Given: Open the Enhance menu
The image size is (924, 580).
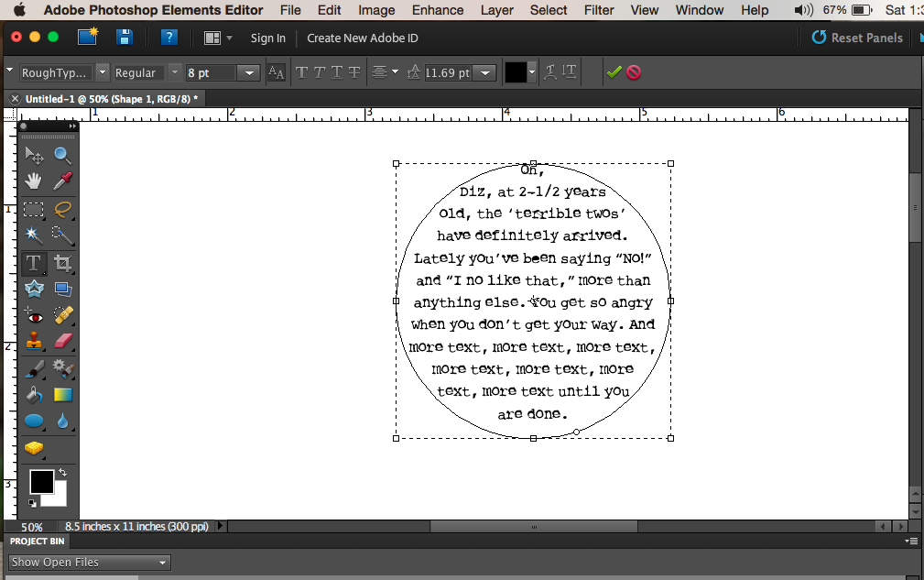Looking at the screenshot, I should click(x=437, y=10).
